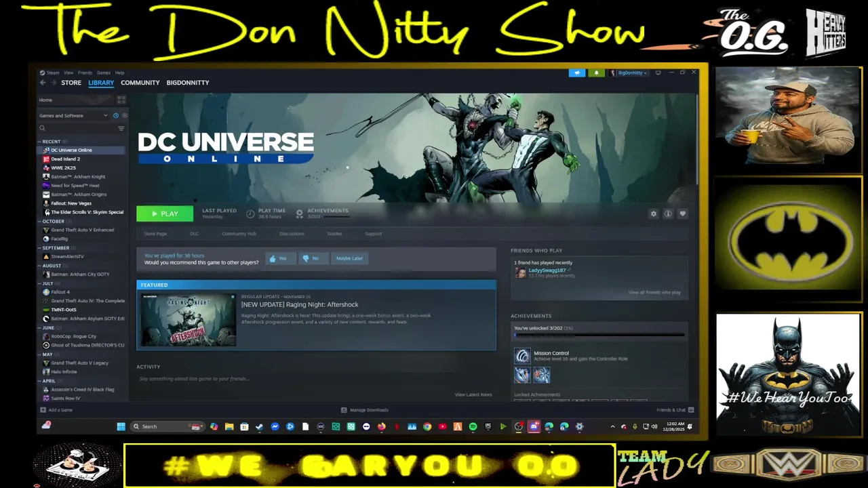Select RoboCop: Rogue City in library list
Screen dimensions: 868x488
(73, 336)
